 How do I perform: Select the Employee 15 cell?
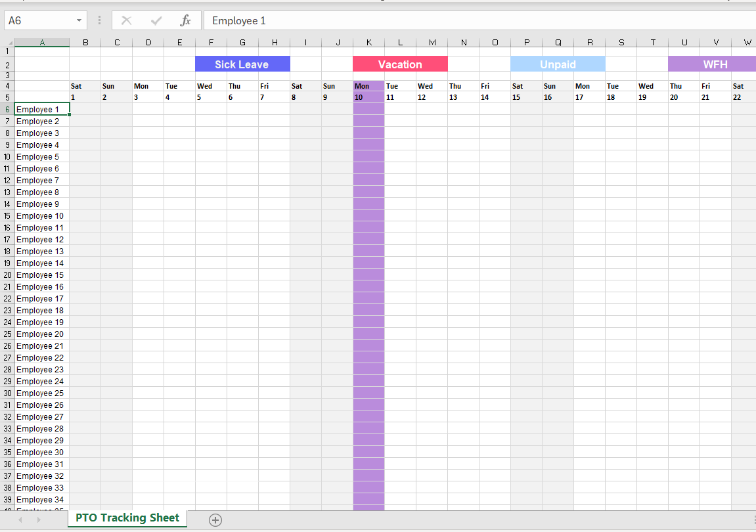(x=41, y=275)
